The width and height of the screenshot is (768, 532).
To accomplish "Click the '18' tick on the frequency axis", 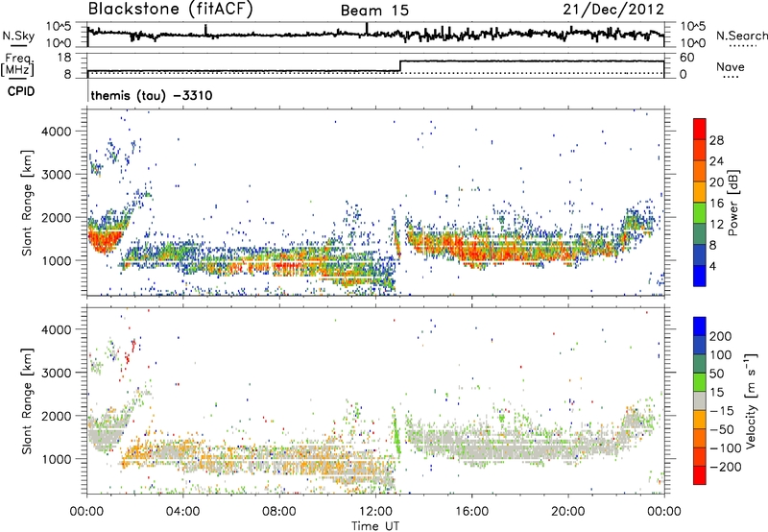I will [x=64, y=58].
